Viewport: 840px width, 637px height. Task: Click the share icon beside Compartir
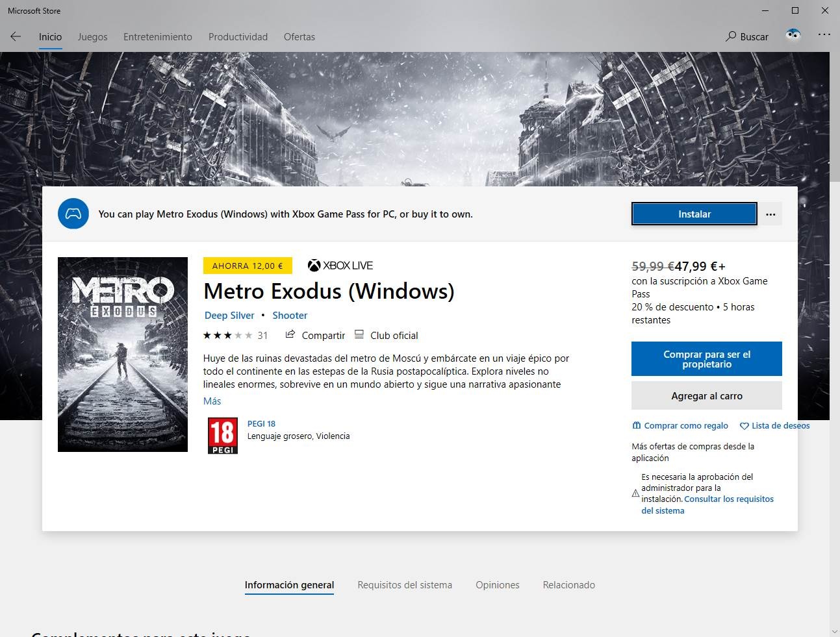pos(290,335)
